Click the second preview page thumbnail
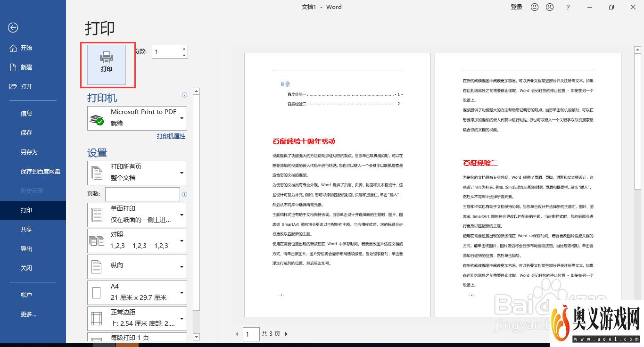Screen dimensions: 644x347 point(528,185)
